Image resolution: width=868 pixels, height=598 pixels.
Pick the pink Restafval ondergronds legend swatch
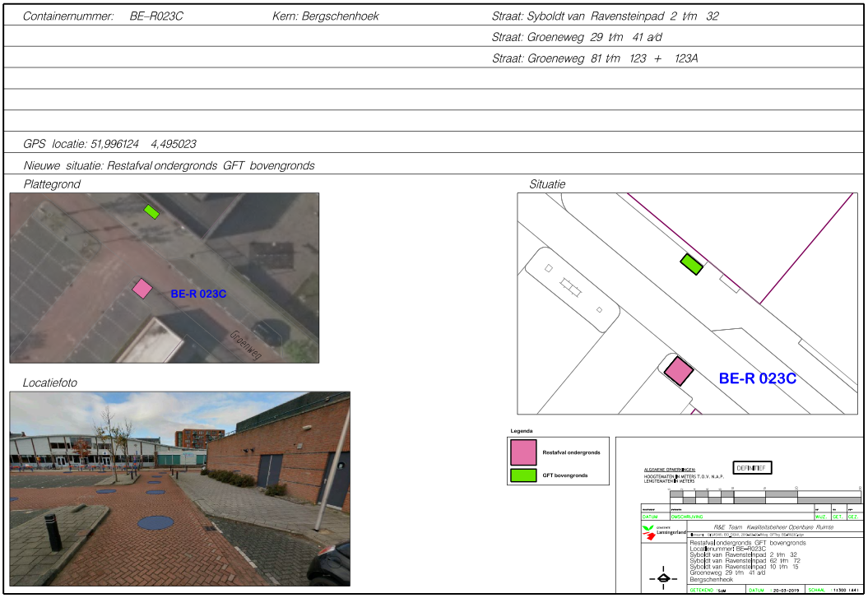(523, 452)
